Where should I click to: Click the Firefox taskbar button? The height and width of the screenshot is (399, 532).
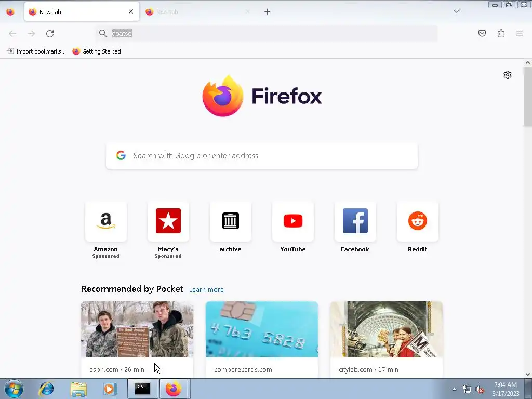tap(174, 389)
